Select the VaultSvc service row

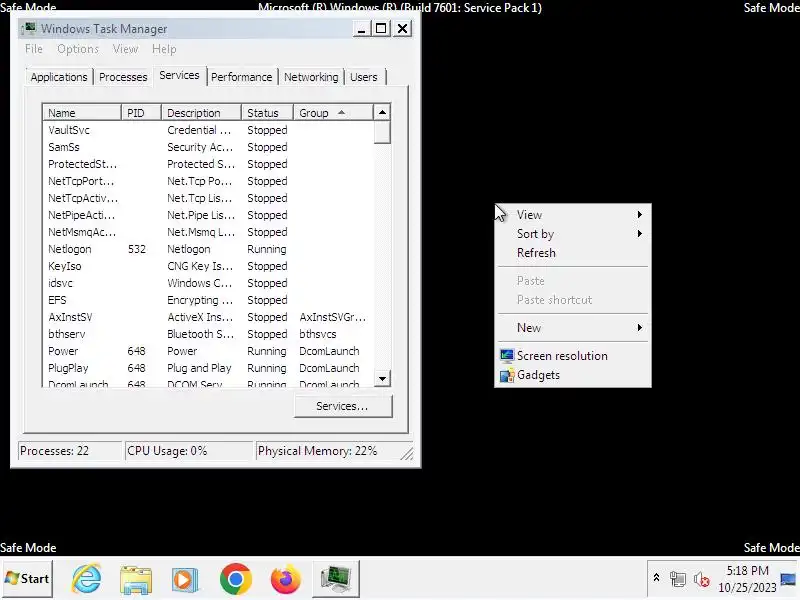click(208, 130)
